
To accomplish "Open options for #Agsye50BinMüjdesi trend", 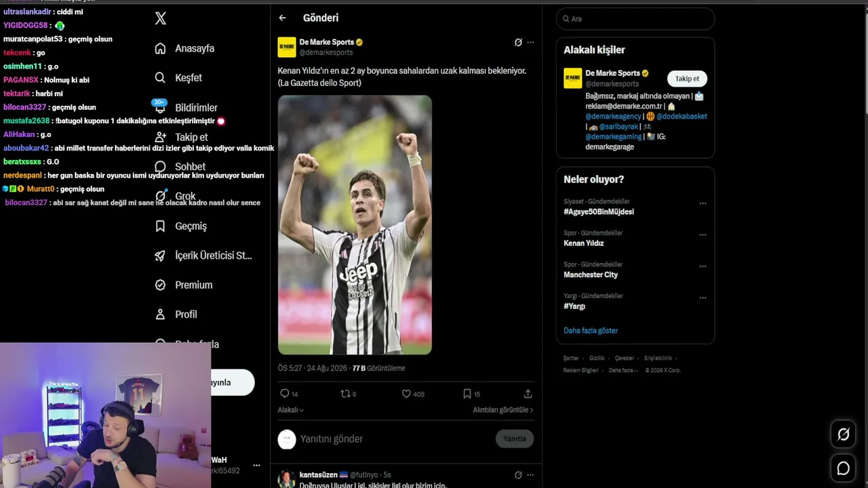I will (703, 203).
